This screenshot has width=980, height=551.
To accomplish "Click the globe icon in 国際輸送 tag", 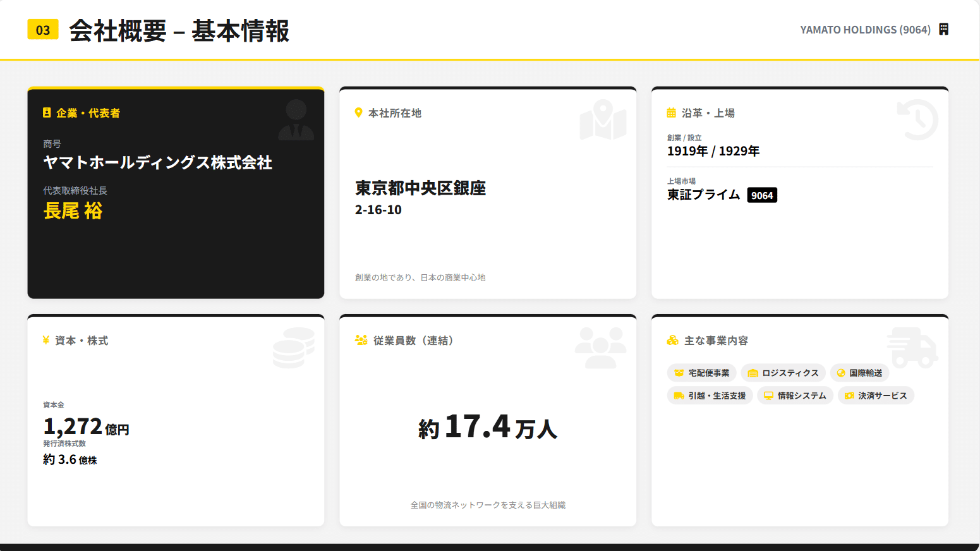I will [841, 373].
